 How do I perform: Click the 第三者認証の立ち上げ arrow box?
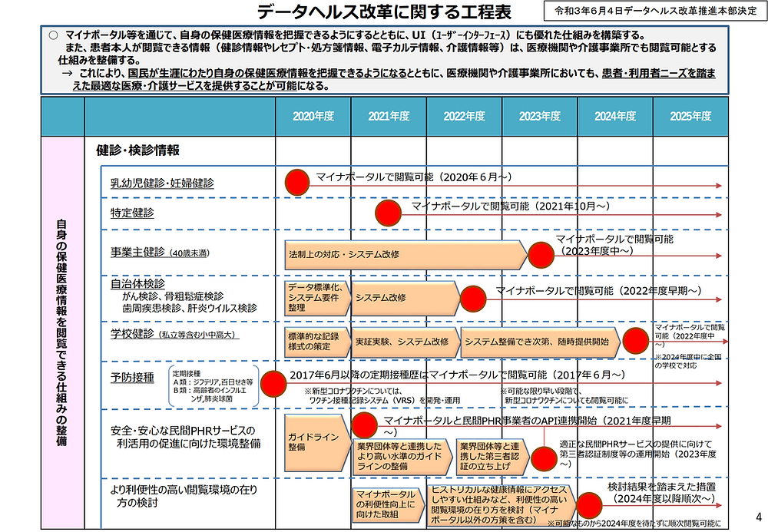pyautogui.click(x=493, y=456)
